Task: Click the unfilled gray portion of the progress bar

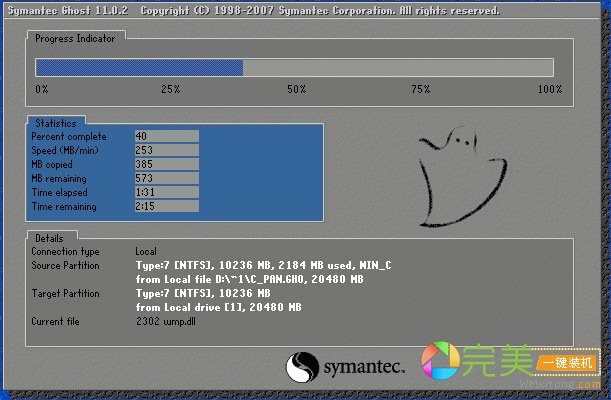Action: pyautogui.click(x=398, y=68)
